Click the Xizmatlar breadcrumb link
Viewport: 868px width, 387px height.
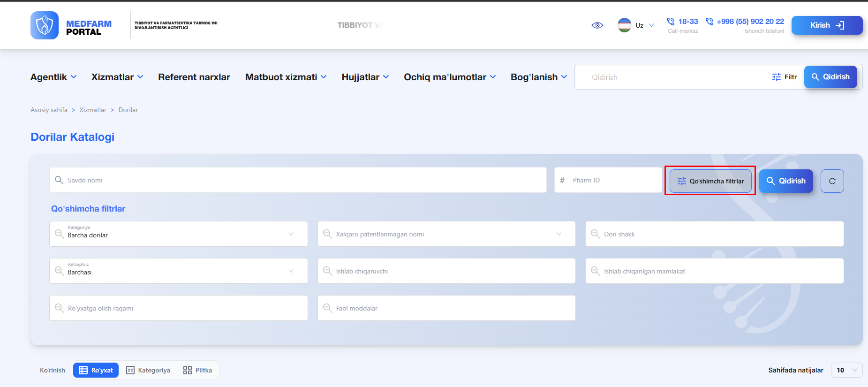(x=93, y=110)
